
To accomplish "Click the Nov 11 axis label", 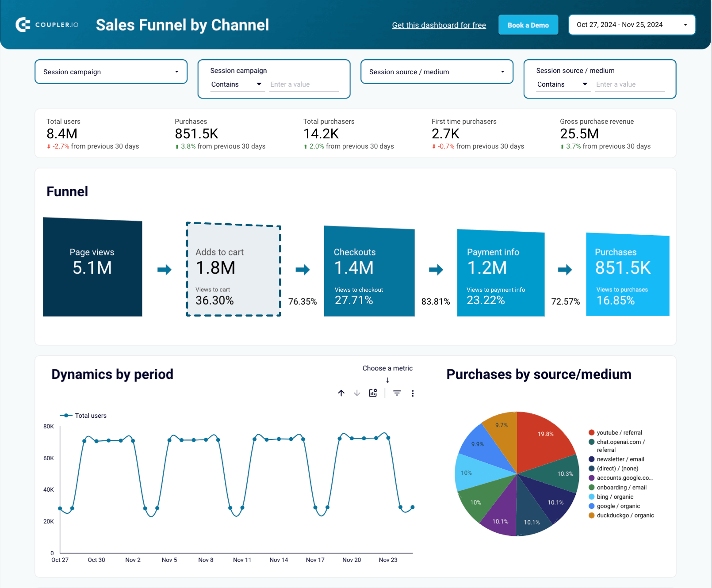I will point(242,560).
